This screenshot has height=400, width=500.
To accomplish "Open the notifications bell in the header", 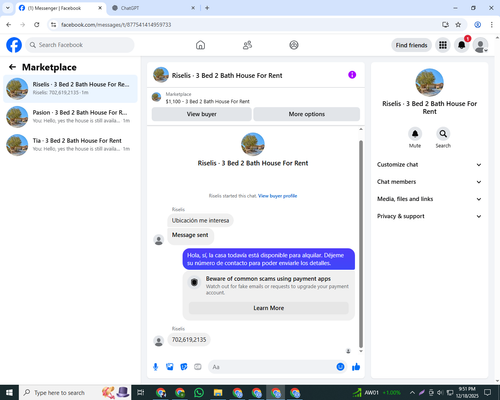I will coord(462,45).
